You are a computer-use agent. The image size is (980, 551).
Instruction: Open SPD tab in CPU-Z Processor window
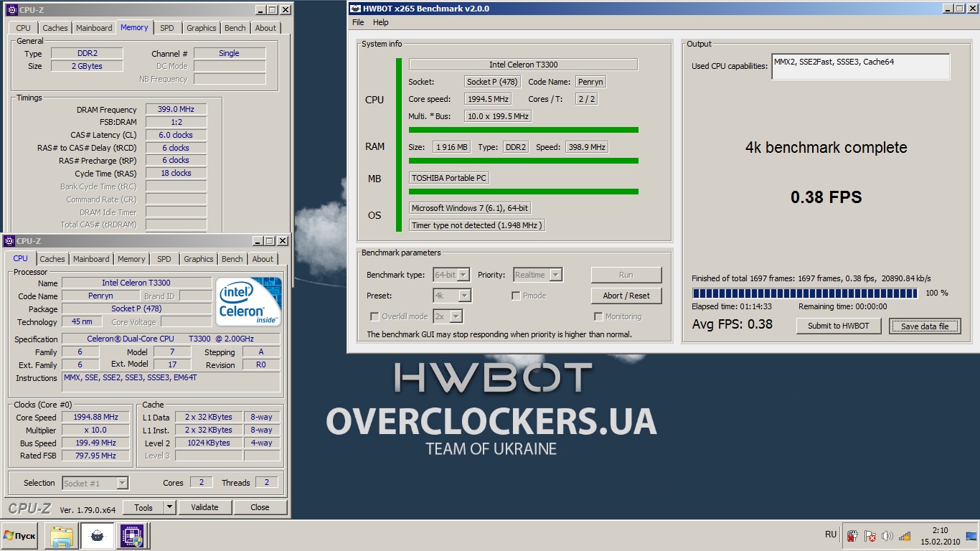point(164,259)
